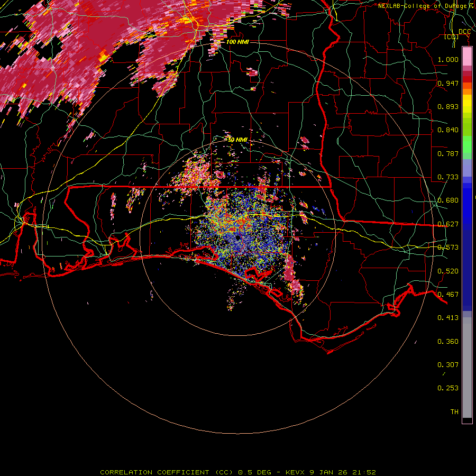This screenshot has width=476, height=476.
Task: Click the CORRELATION COEFFICIENT caption at bottom
Action: (238, 472)
